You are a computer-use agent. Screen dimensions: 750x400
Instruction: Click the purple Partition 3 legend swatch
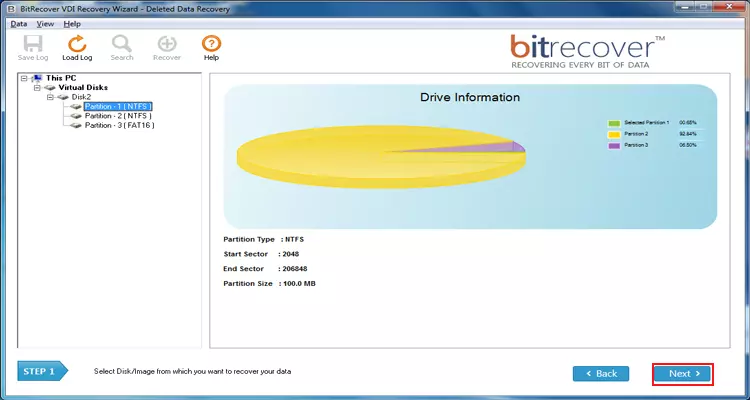coord(614,145)
